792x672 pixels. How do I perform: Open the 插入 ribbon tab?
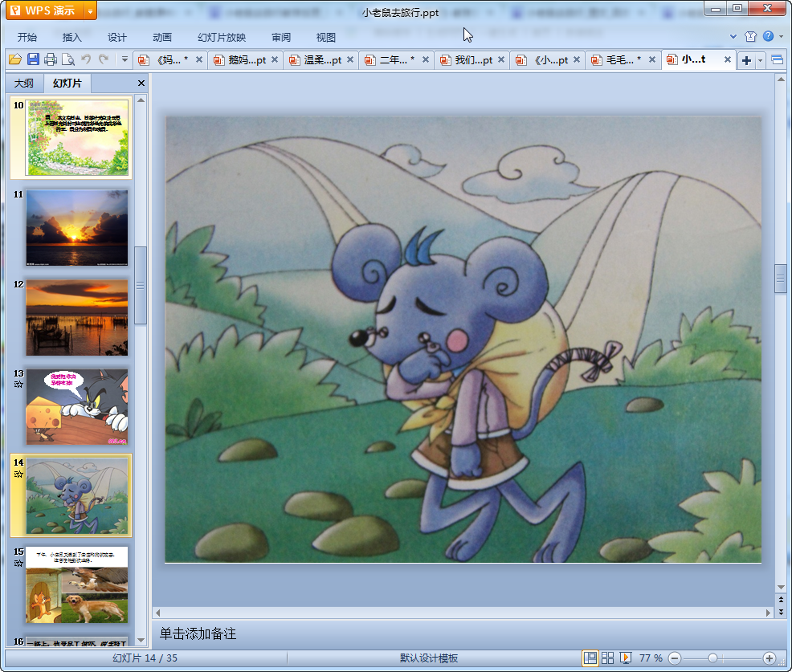71,38
